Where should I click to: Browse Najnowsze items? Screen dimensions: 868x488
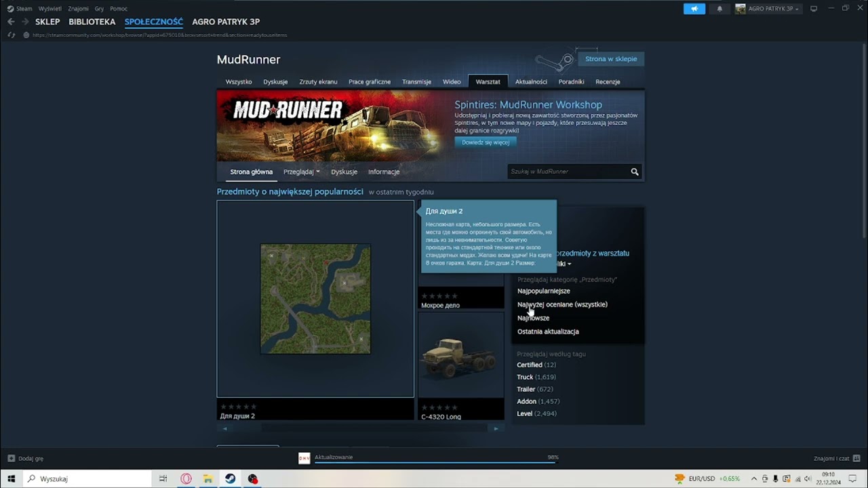tap(533, 318)
